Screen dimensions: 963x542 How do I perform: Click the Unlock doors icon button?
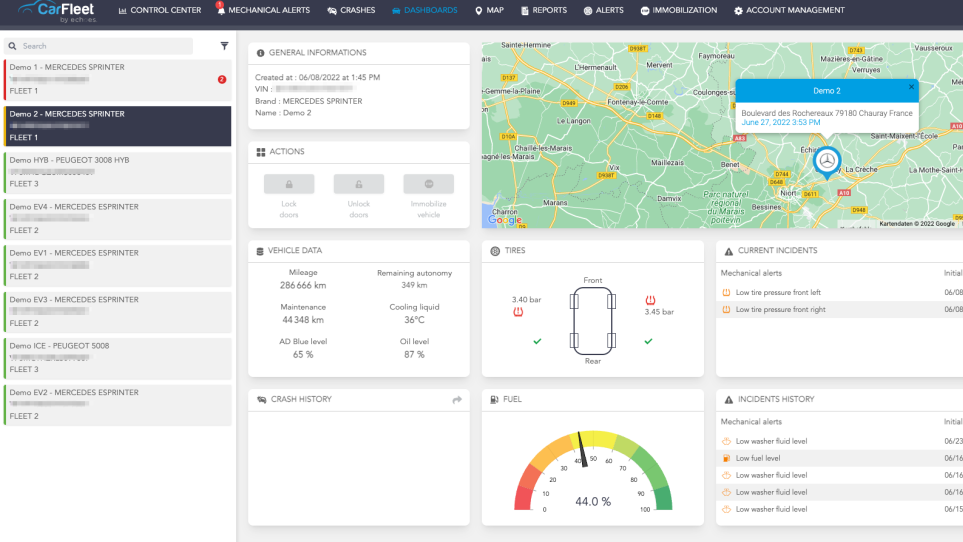click(359, 184)
